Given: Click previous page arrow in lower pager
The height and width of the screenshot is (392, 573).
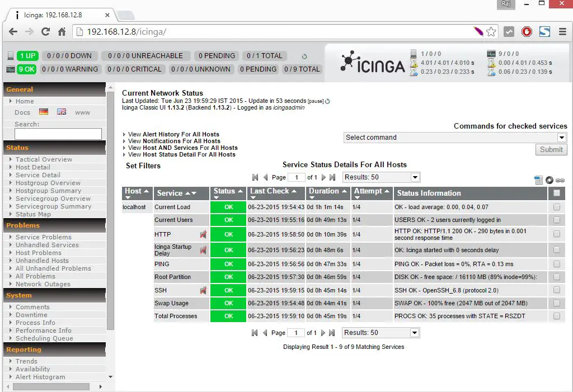Looking at the screenshot, I should click(x=265, y=333).
